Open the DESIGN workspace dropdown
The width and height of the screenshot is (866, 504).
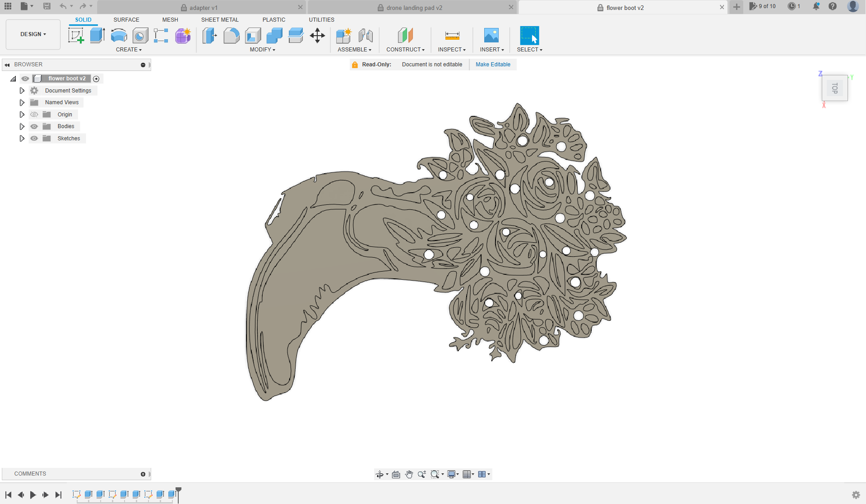point(33,34)
